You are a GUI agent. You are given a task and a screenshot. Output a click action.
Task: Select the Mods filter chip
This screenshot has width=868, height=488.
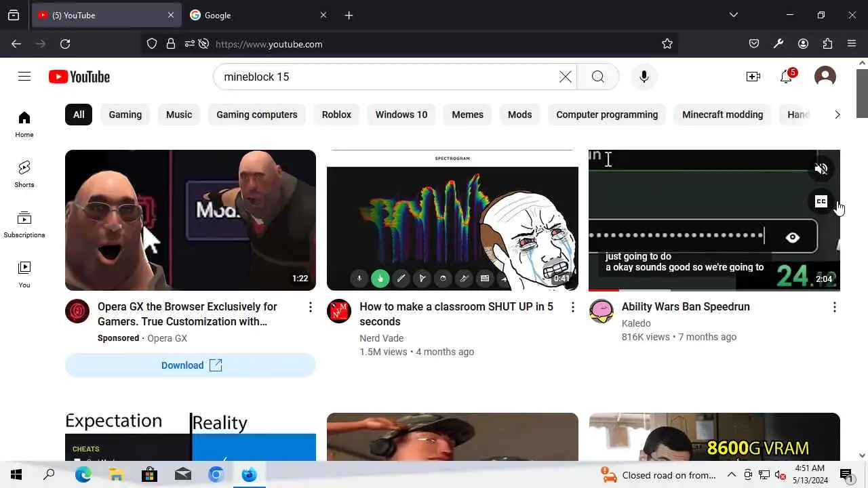coord(520,115)
